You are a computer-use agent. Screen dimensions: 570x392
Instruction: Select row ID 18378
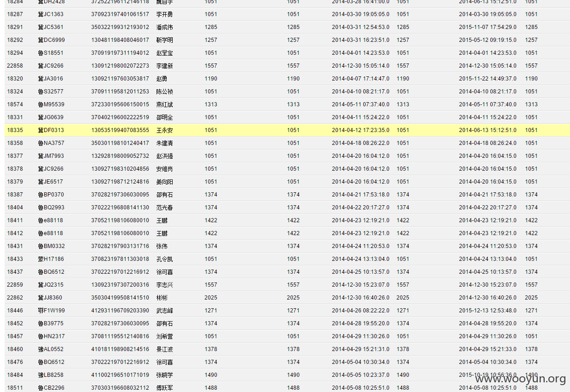(x=15, y=169)
